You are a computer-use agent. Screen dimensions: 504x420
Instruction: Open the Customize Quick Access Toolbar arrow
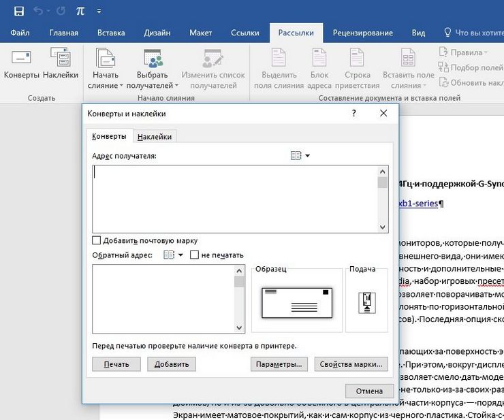coord(99,12)
